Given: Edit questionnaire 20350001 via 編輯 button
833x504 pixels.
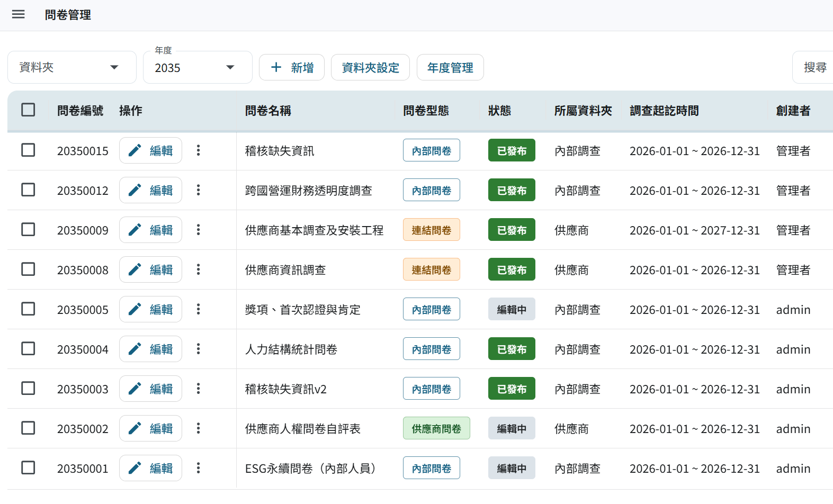Looking at the screenshot, I should point(150,468).
